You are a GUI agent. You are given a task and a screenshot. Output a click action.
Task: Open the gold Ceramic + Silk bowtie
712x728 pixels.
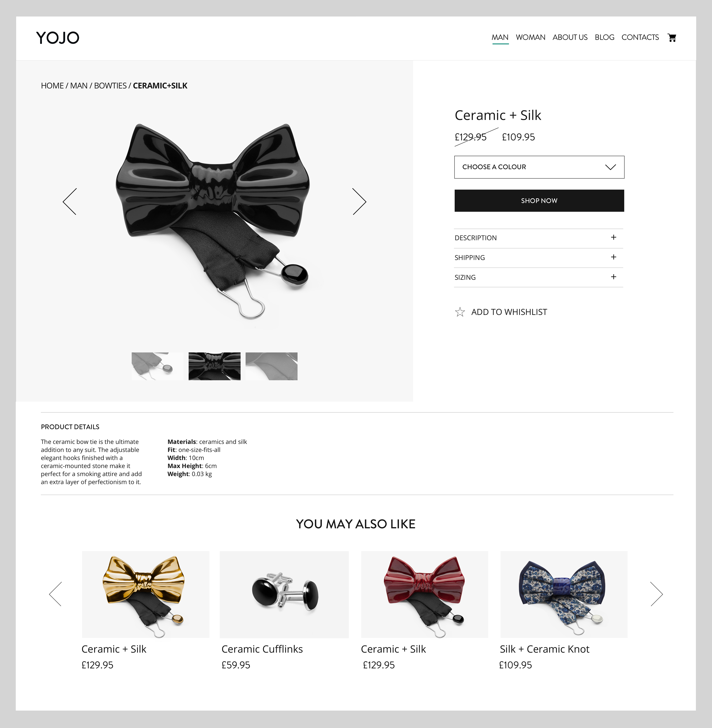tap(146, 595)
